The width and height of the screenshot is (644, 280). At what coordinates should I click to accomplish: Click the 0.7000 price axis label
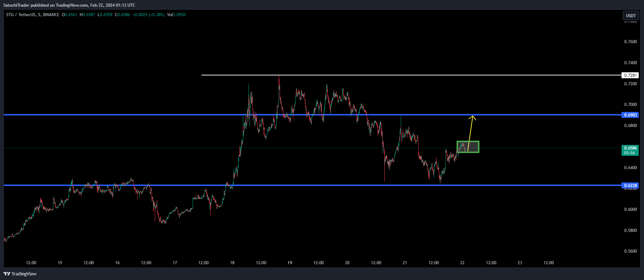click(630, 105)
